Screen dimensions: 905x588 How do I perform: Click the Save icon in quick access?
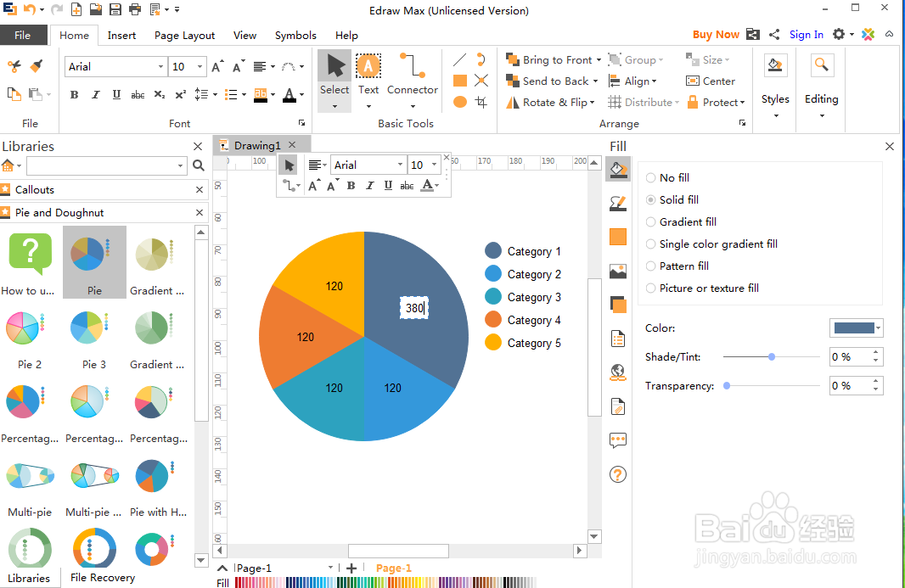pos(115,9)
